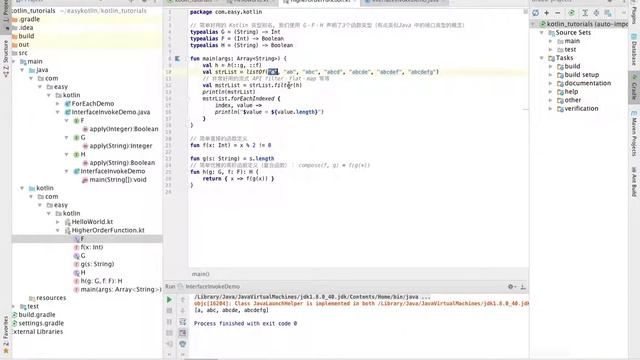Click the InterfaceInvokeDemo Run tab
This screenshot has width=640, height=360.
tap(213, 287)
